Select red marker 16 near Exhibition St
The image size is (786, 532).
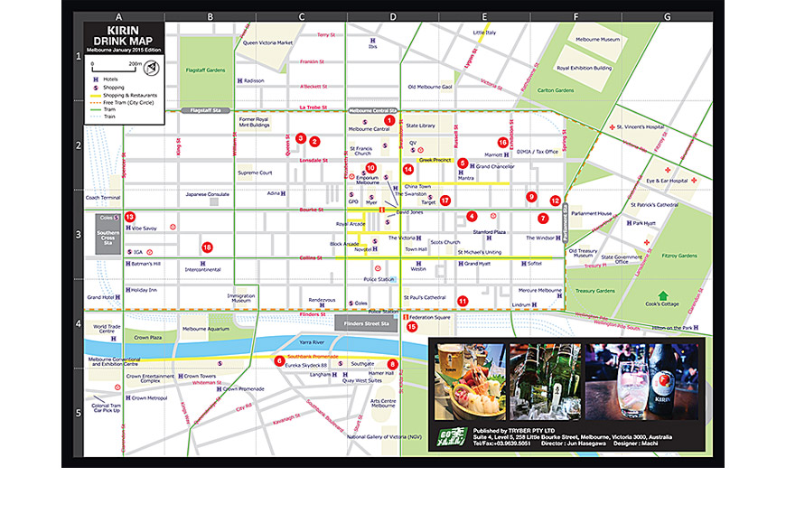tap(503, 143)
